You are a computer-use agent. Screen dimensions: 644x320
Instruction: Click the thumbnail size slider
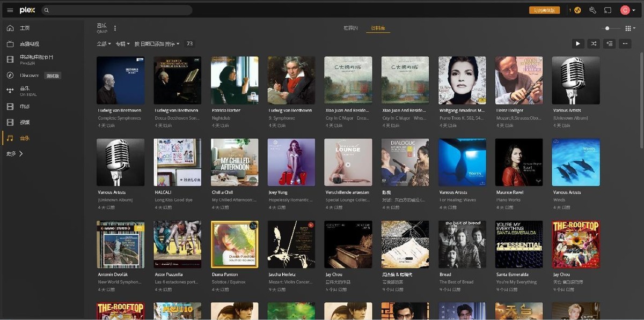607,28
